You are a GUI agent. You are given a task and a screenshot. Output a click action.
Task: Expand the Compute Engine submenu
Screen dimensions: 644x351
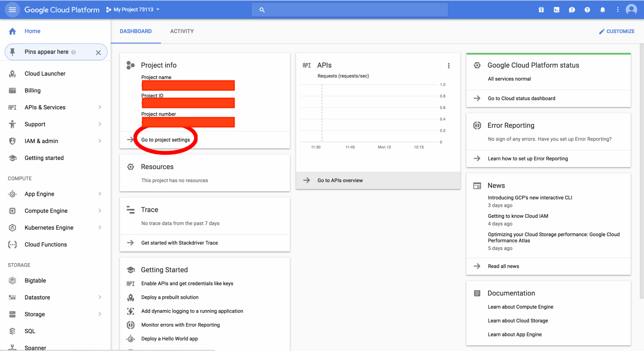100,211
